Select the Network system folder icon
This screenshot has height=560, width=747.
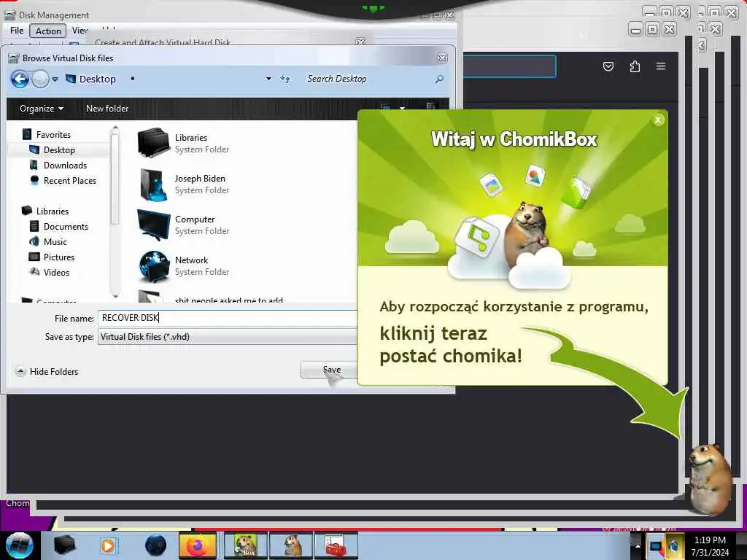click(x=153, y=265)
